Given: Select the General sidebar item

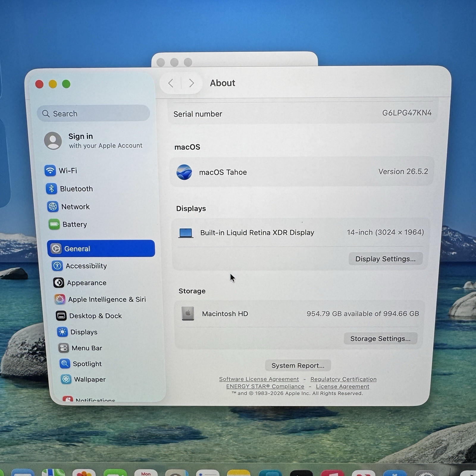Looking at the screenshot, I should pyautogui.click(x=101, y=248).
